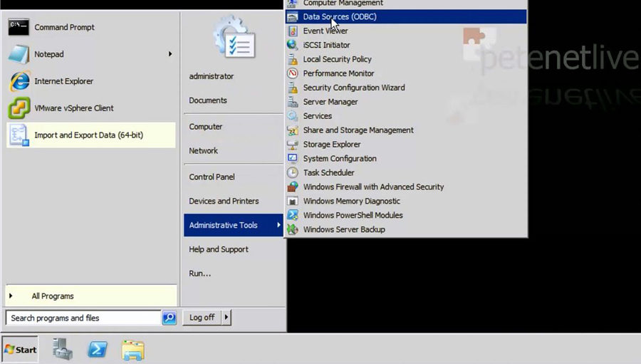Click the Windows PowerShell Modules icon
Image resolution: width=641 pixels, height=364 pixels.
pyautogui.click(x=292, y=215)
